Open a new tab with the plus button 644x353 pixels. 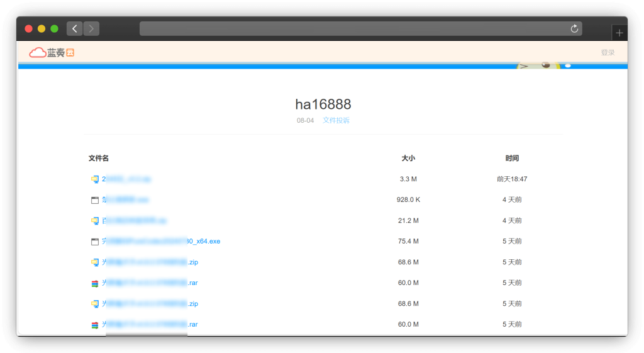coord(619,33)
